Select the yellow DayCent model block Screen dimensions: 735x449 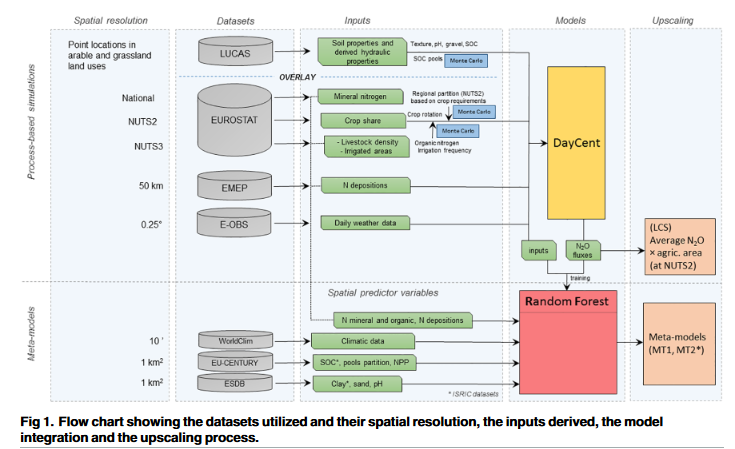point(576,144)
